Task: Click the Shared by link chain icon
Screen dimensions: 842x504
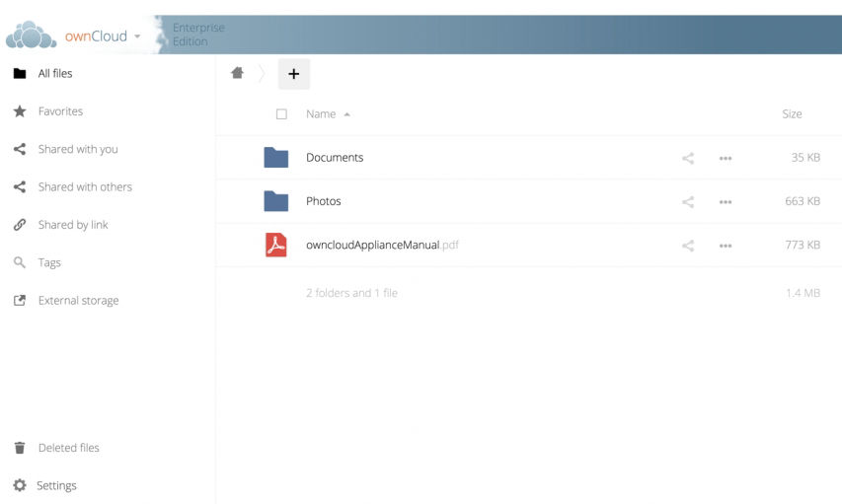Action: (20, 224)
